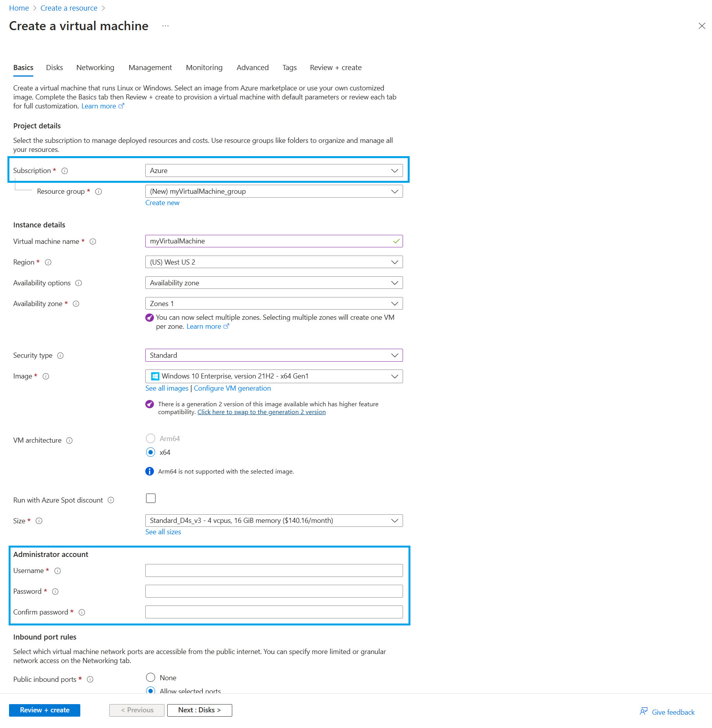Screen dimensions: 712x728
Task: Open the Region dropdown
Action: click(x=274, y=263)
